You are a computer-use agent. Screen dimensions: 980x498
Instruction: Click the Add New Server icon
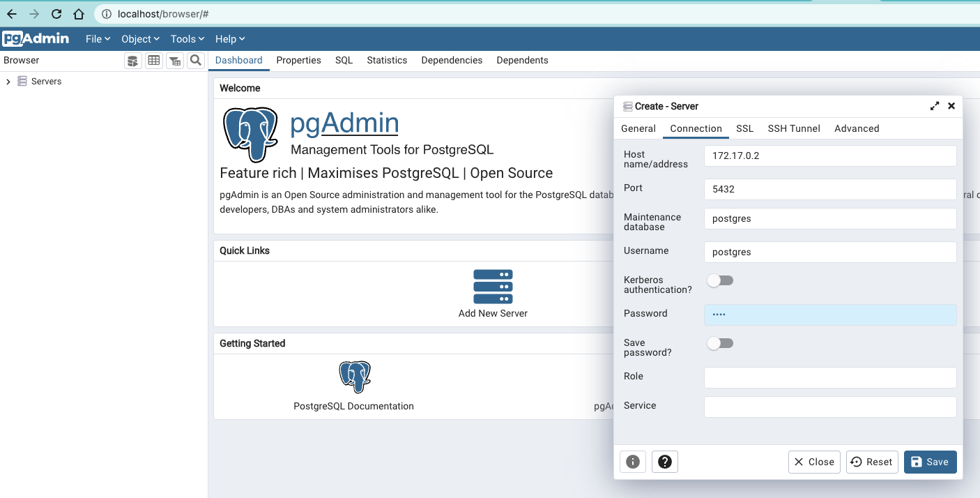point(493,287)
